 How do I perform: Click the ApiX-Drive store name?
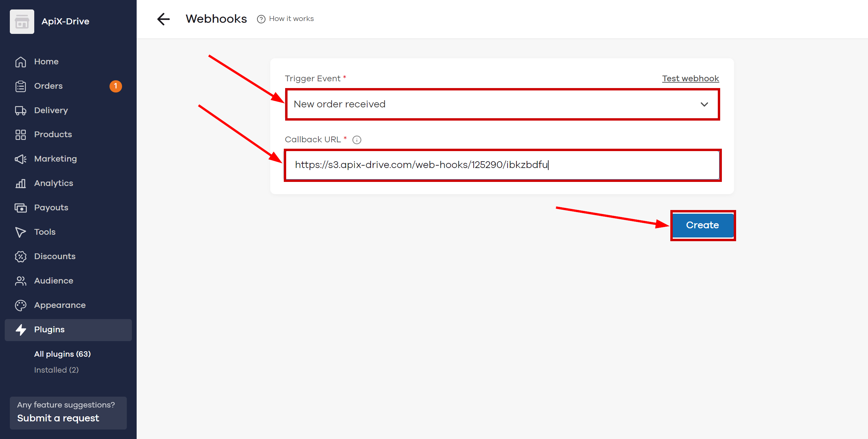tap(65, 22)
